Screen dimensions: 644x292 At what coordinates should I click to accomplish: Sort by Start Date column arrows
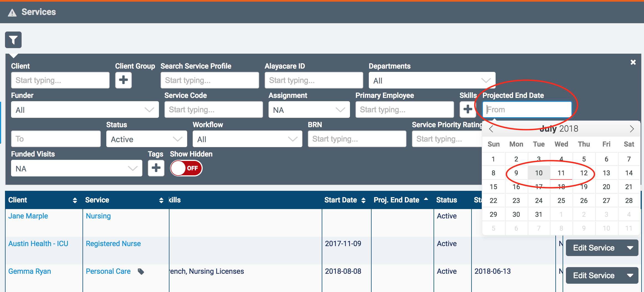(x=364, y=200)
